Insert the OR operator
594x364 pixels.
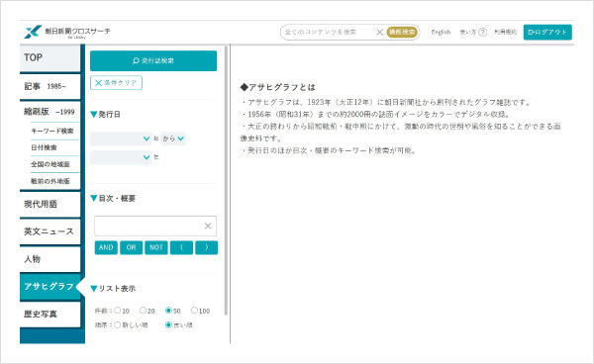point(131,247)
